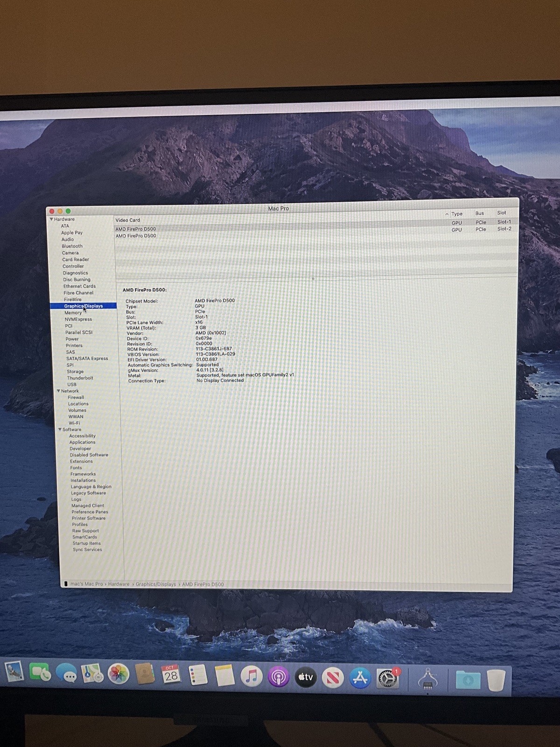Select Power in the sidebar
The image size is (560, 747).
point(72,339)
